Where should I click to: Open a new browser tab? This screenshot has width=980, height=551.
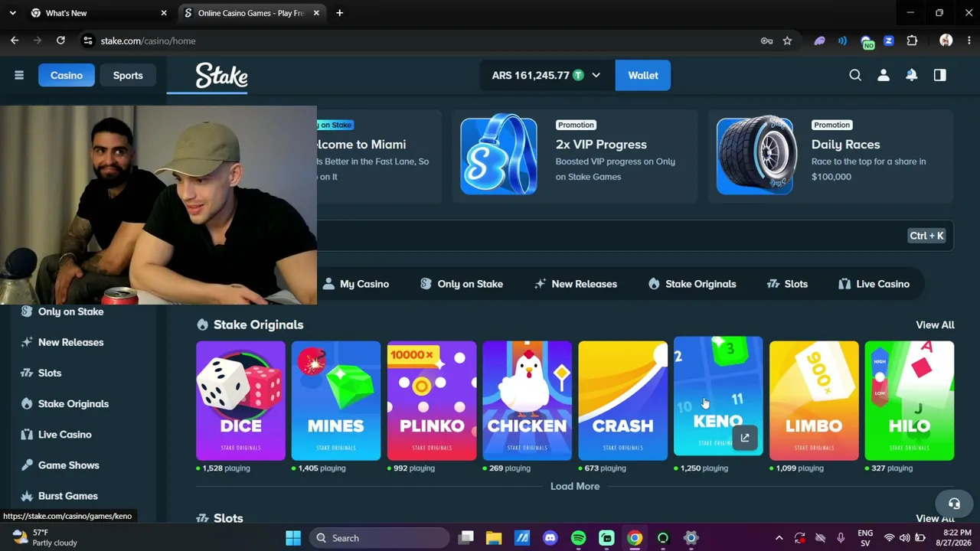[x=339, y=13]
